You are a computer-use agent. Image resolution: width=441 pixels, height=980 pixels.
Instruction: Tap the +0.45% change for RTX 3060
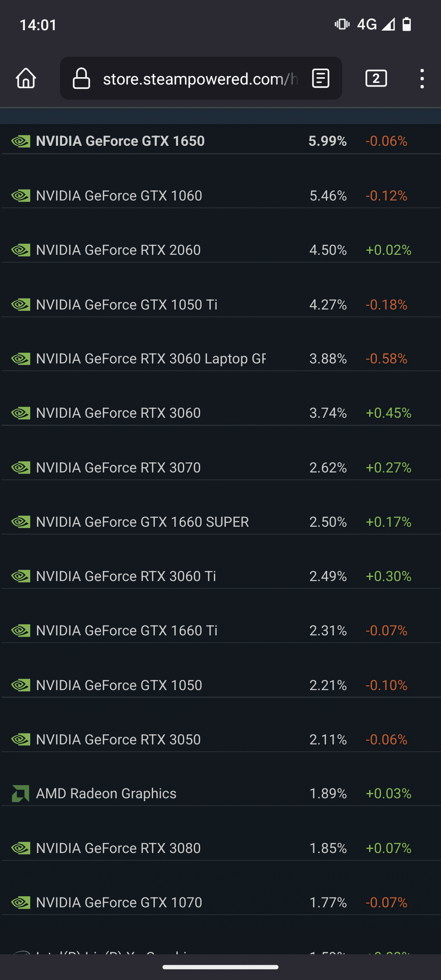[388, 413]
